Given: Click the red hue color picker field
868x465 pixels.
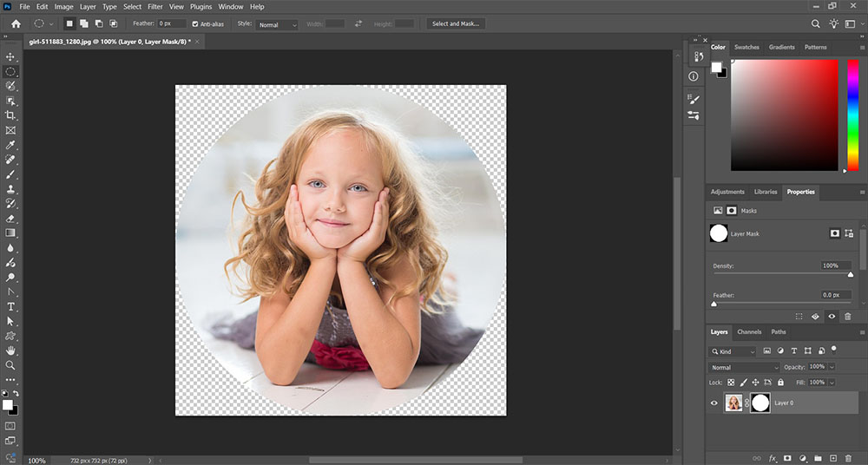Looking at the screenshot, I should (x=786, y=115).
